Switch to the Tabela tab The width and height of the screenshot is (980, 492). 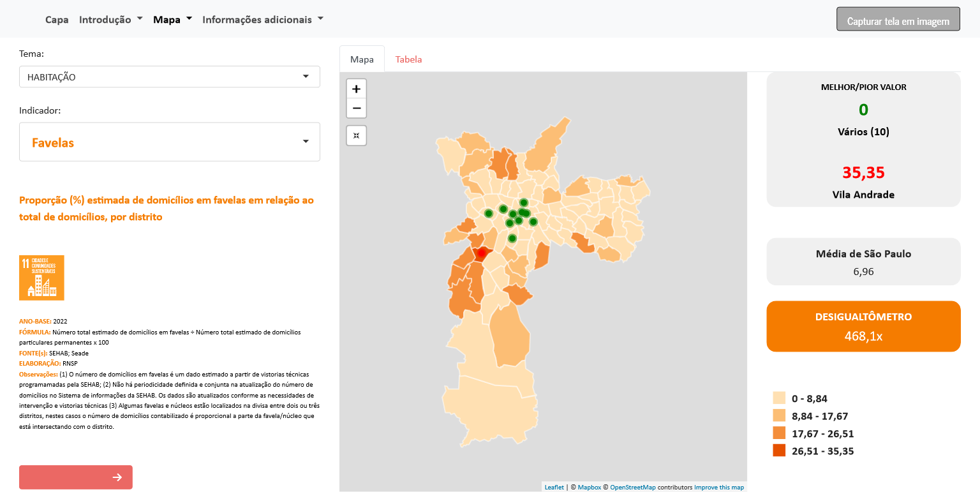(408, 59)
